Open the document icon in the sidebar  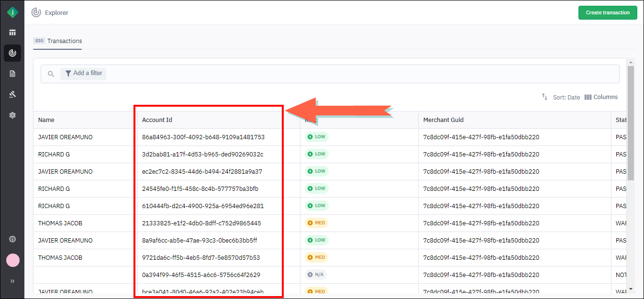(12, 74)
